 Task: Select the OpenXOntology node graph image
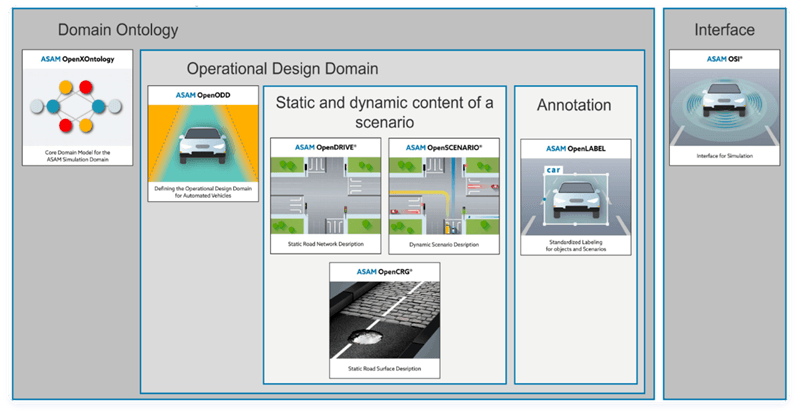(x=77, y=107)
